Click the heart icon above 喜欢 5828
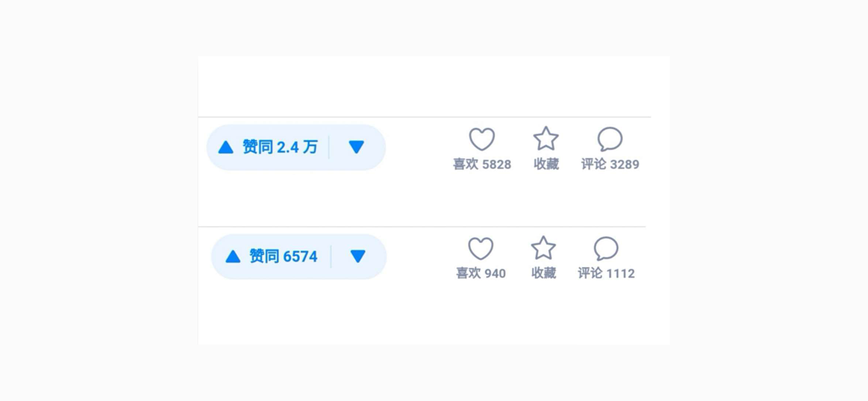The width and height of the screenshot is (868, 401). click(x=482, y=139)
